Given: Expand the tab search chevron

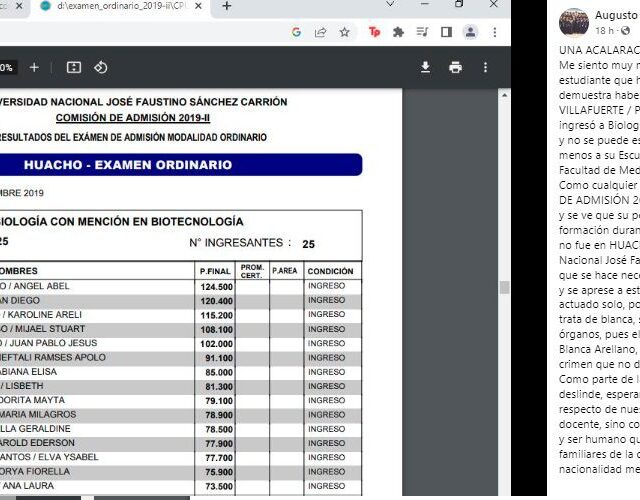Looking at the screenshot, I should pos(392,5).
